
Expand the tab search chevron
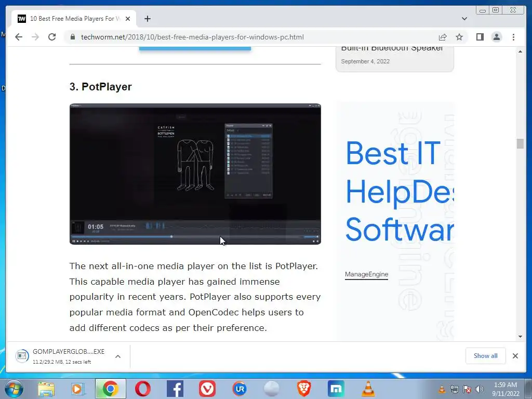[x=464, y=19]
